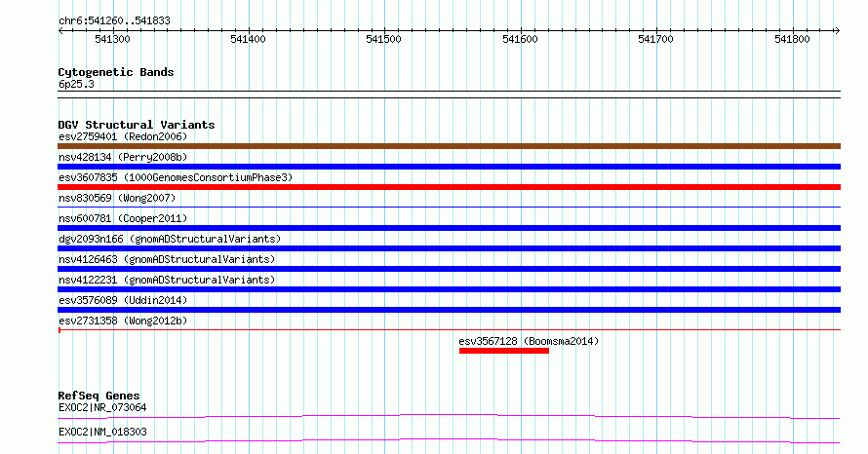Click the DGV Structural Variants track title
This screenshot has width=868, height=454.
pos(137,125)
